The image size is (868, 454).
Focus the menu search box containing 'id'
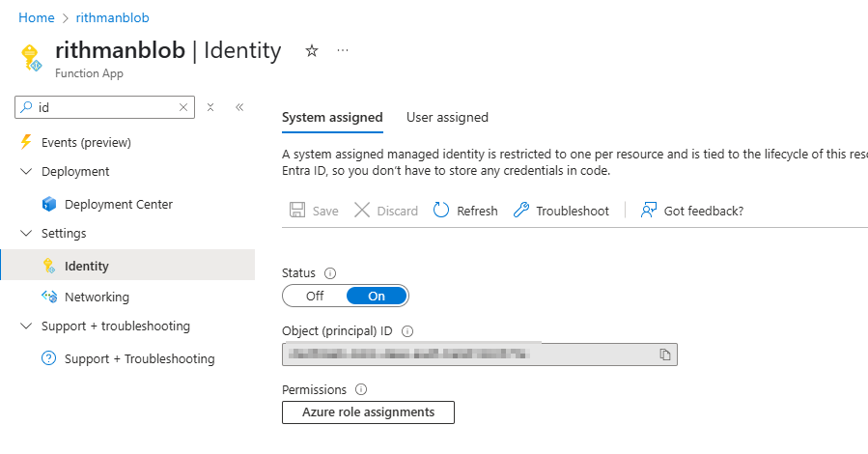click(104, 107)
